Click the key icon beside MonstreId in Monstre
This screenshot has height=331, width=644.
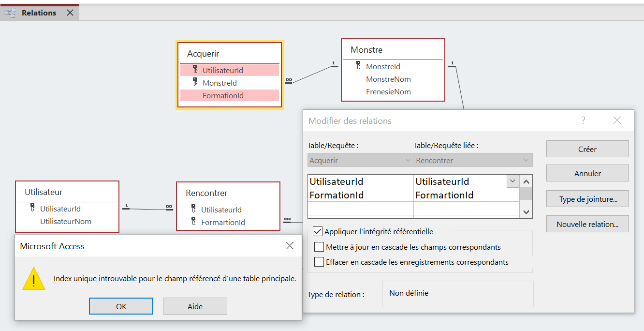[358, 66]
